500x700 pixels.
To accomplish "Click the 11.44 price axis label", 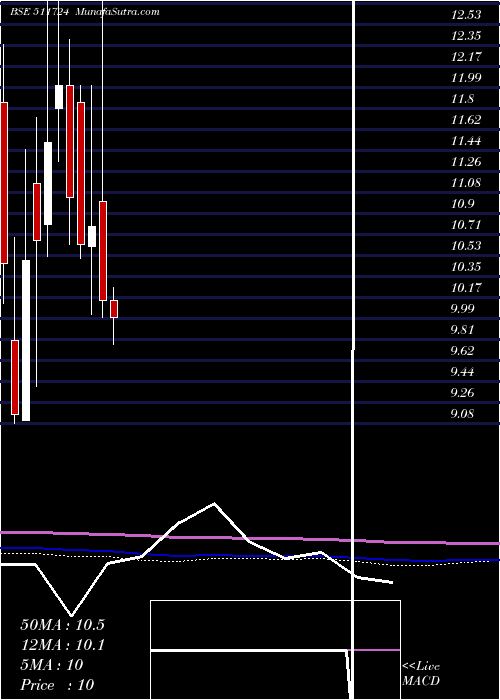I will (466, 141).
